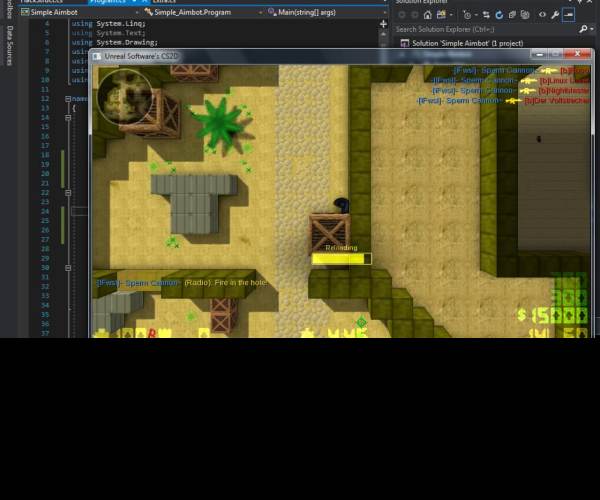Select the solution icon beside 'Simple Aimbot'
Viewport: 600px width, 500px height.
404,43
